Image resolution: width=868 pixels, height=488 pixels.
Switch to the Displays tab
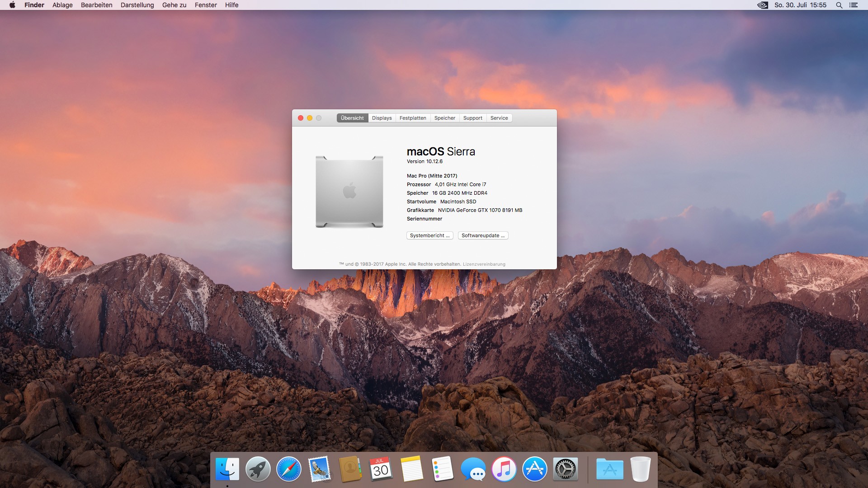coord(382,118)
